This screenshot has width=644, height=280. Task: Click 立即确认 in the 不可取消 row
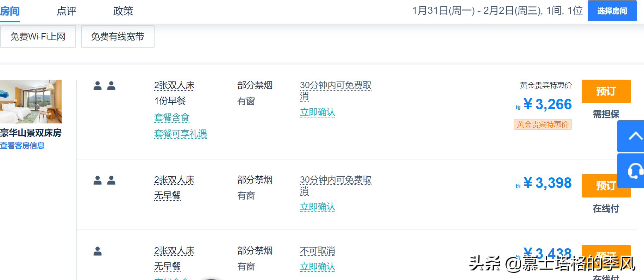(317, 267)
